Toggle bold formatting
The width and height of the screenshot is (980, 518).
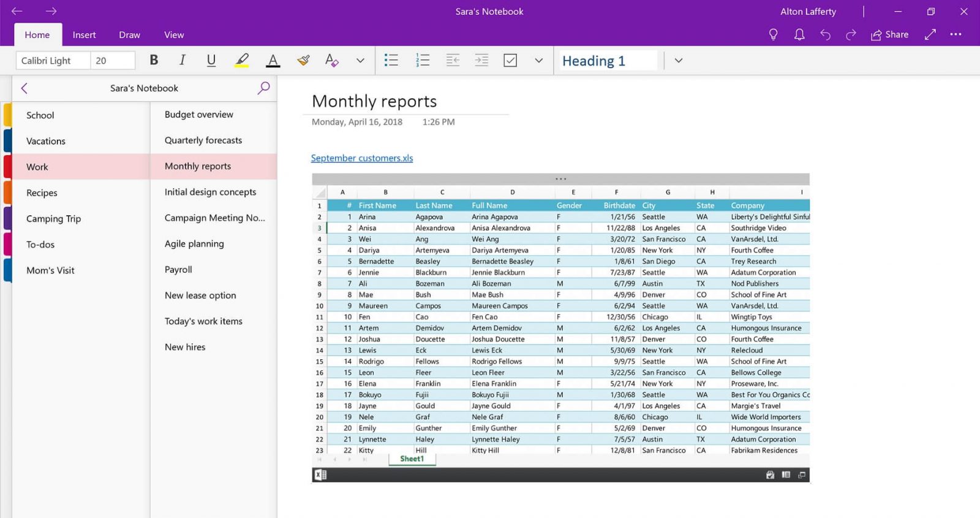click(x=154, y=60)
